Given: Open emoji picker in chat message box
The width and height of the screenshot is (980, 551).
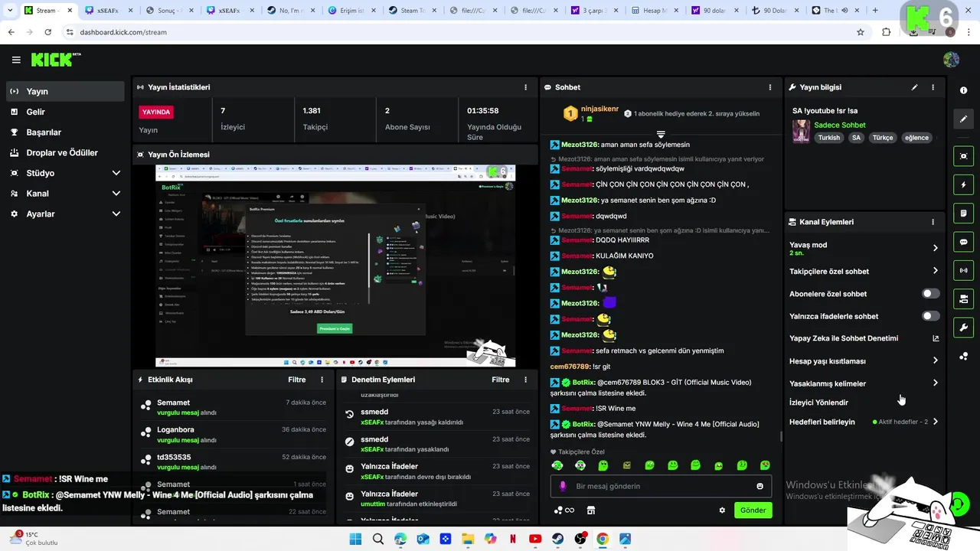Looking at the screenshot, I should (759, 486).
